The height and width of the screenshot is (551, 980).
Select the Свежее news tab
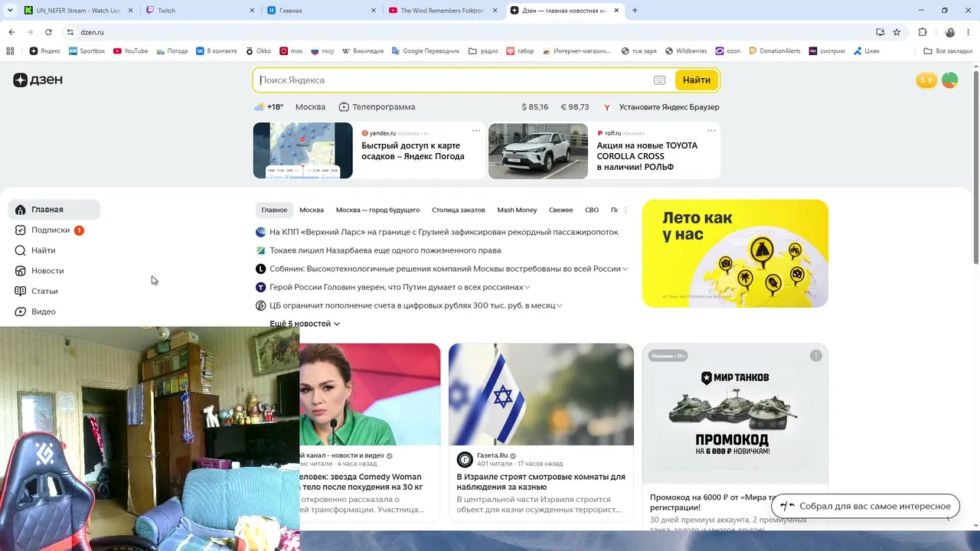(x=561, y=210)
